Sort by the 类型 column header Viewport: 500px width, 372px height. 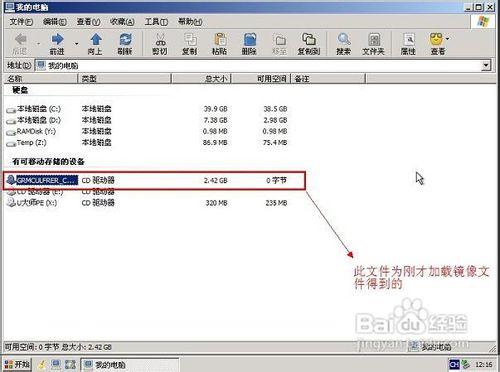click(124, 79)
